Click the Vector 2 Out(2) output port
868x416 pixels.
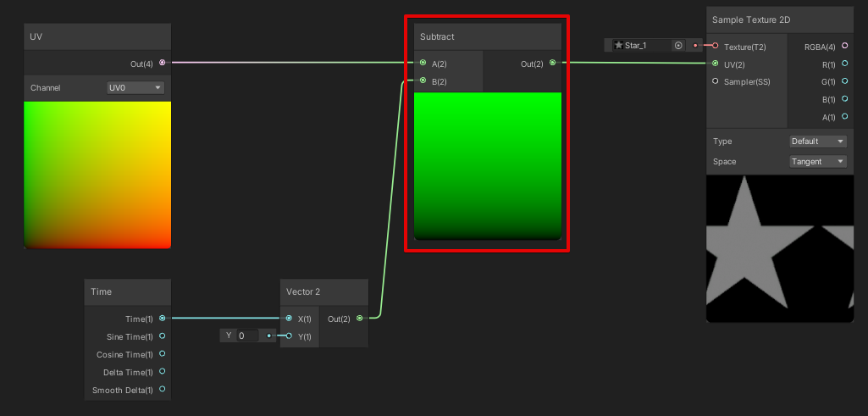tap(359, 318)
